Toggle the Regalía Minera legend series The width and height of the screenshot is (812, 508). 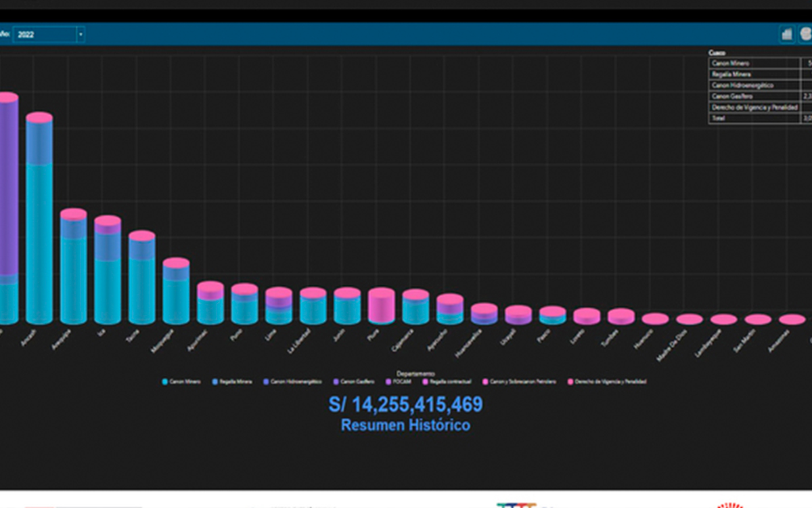point(232,382)
